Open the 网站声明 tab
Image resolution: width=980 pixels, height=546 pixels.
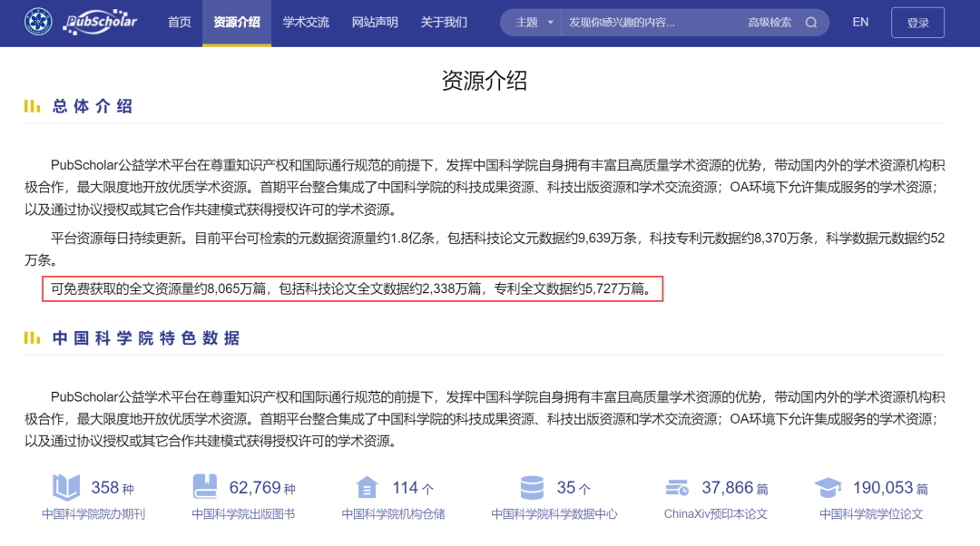point(375,23)
